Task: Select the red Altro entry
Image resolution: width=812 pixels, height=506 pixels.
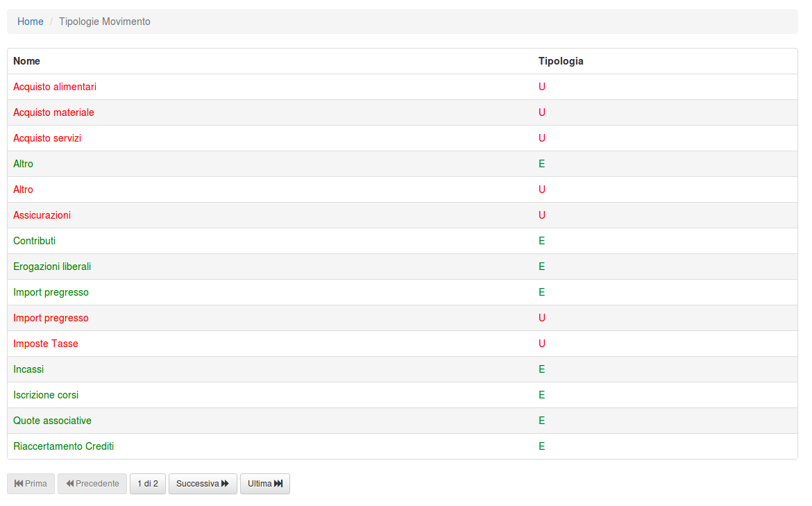Action: click(23, 189)
